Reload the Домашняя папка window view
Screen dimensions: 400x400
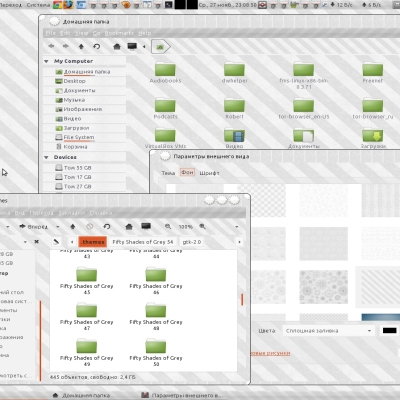97,46
